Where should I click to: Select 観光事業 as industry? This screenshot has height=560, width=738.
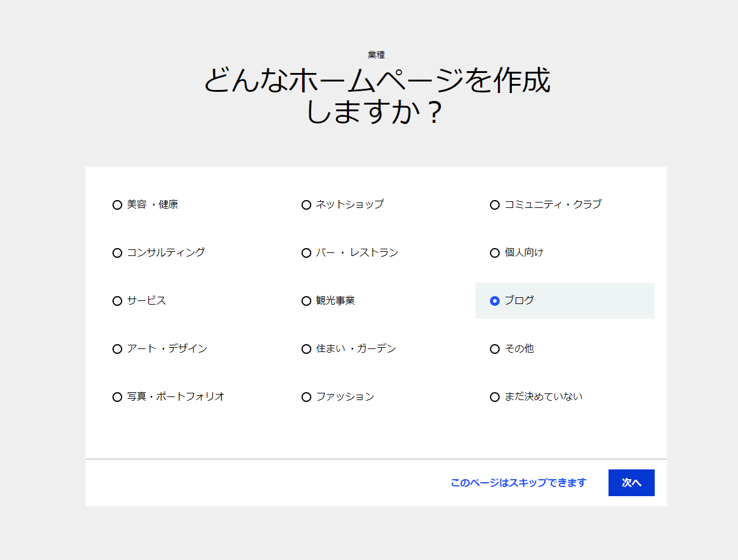tap(306, 301)
